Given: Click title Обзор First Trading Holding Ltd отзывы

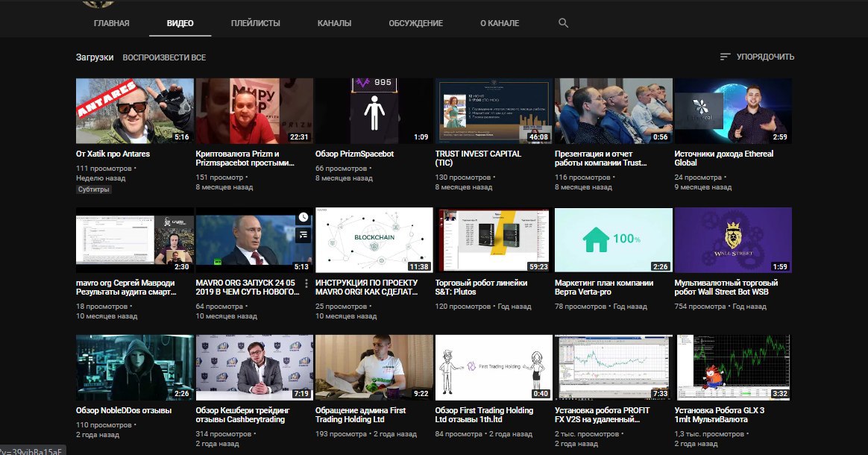Looking at the screenshot, I should click(485, 415).
